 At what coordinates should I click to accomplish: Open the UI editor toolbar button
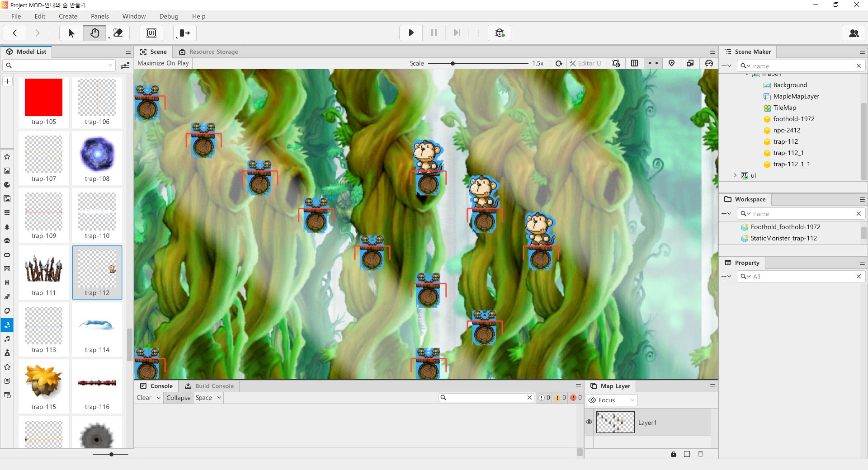coord(151,33)
